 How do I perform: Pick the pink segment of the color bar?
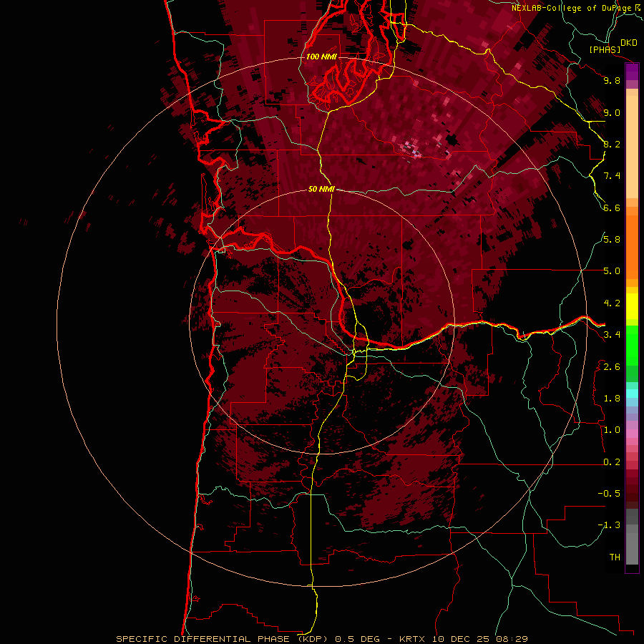pyautogui.click(x=632, y=434)
